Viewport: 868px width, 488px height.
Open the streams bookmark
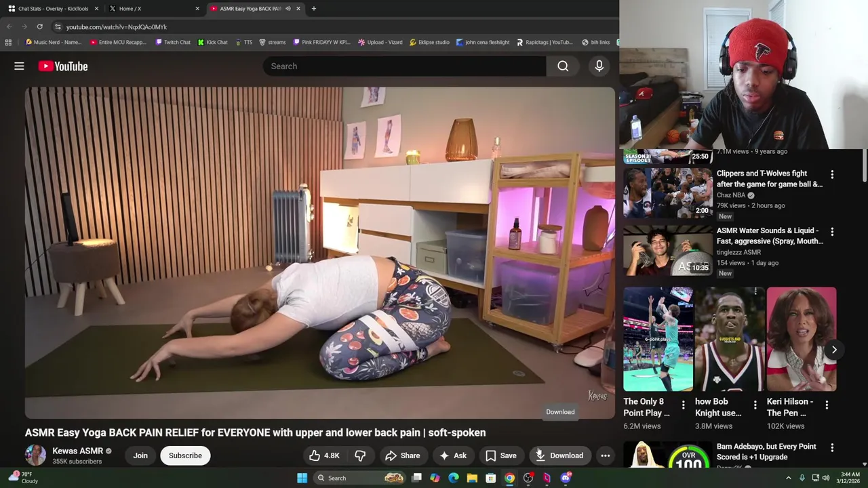point(273,42)
